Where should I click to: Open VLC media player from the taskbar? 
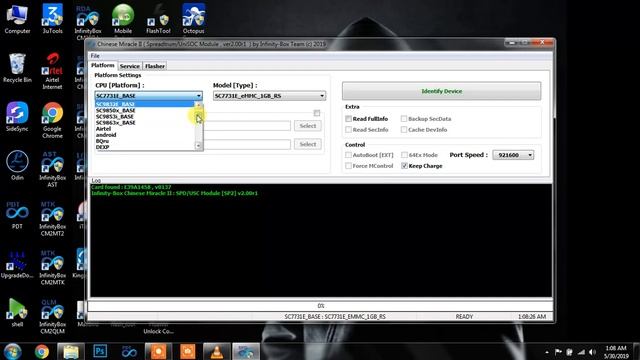(x=217, y=351)
